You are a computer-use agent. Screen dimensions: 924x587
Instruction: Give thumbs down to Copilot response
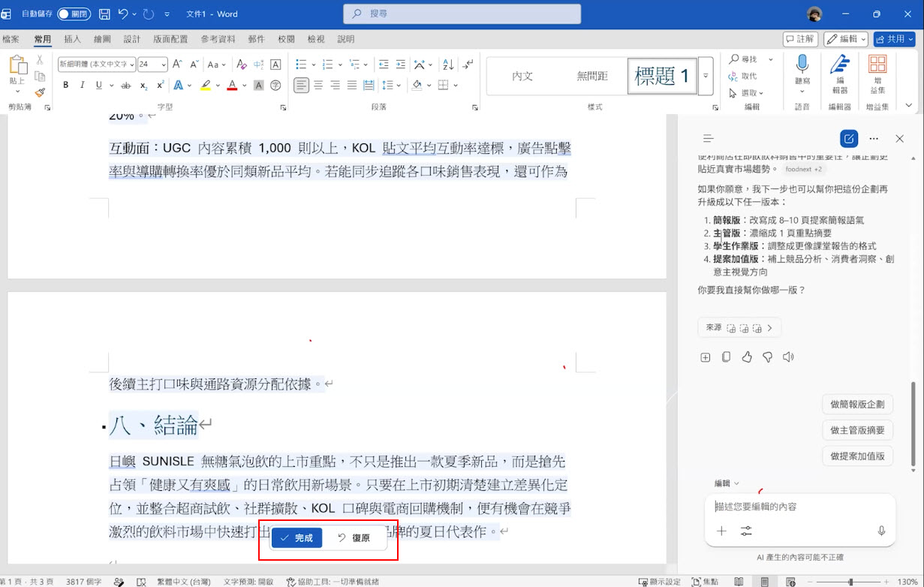(767, 357)
